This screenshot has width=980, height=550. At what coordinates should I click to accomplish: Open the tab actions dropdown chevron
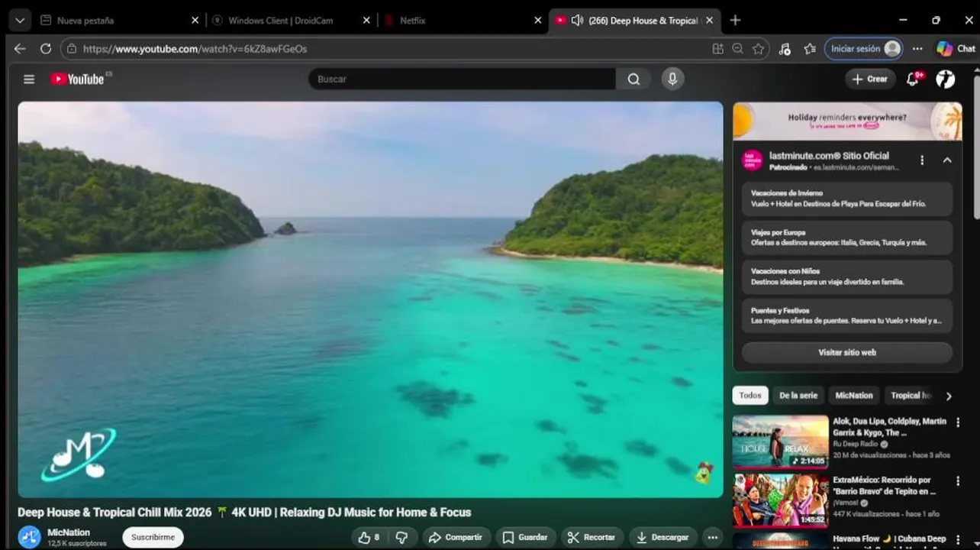pos(20,21)
